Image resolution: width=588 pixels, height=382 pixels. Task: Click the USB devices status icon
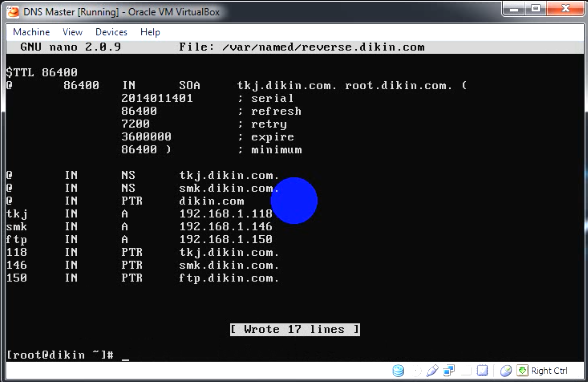[x=432, y=370]
